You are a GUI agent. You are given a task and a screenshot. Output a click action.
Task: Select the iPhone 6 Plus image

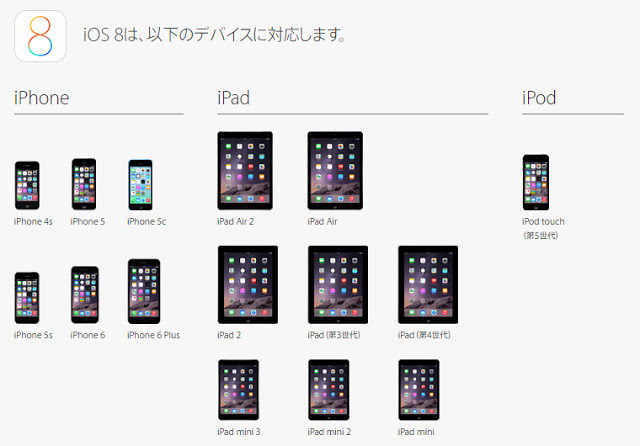(144, 291)
